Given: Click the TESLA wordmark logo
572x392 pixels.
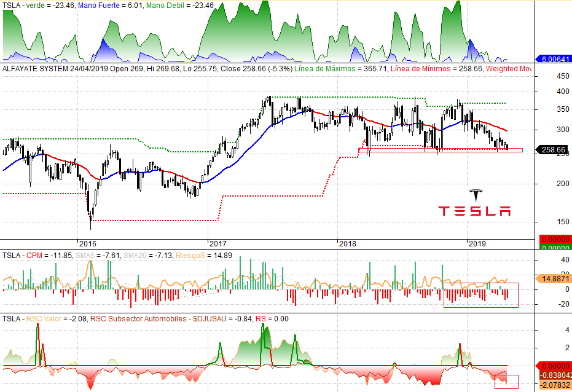Looking at the screenshot, I should pyautogui.click(x=474, y=211).
